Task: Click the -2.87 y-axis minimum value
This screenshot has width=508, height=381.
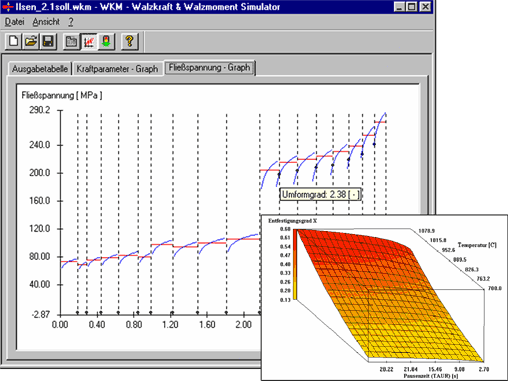Action: (41, 314)
